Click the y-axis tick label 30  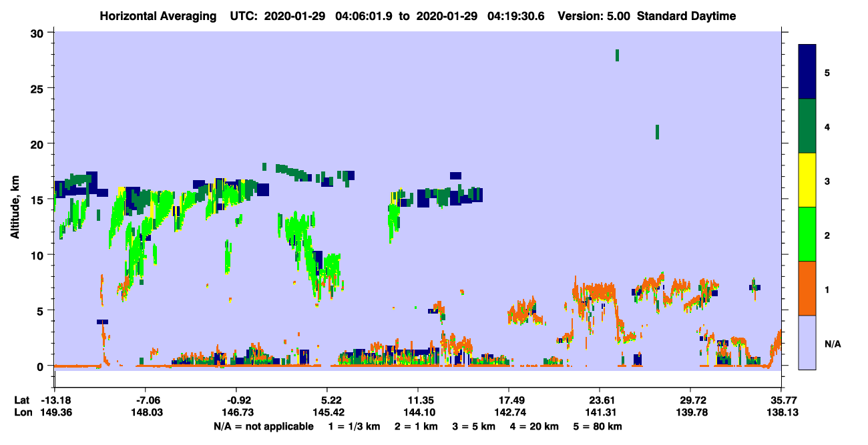click(39, 33)
